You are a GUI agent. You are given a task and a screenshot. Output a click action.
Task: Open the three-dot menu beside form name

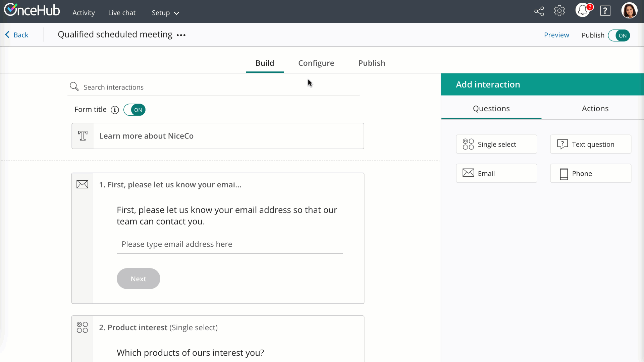(181, 35)
